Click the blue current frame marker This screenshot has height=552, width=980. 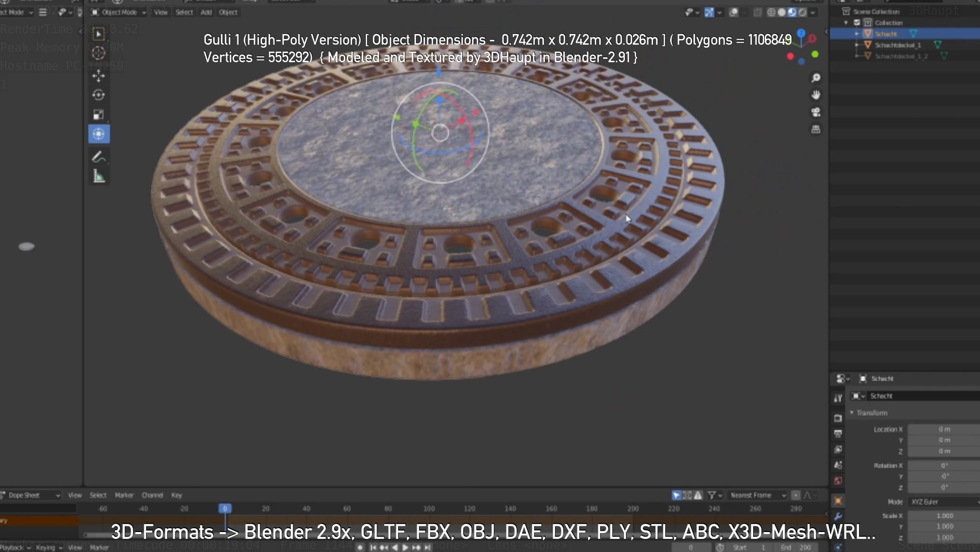(x=225, y=508)
